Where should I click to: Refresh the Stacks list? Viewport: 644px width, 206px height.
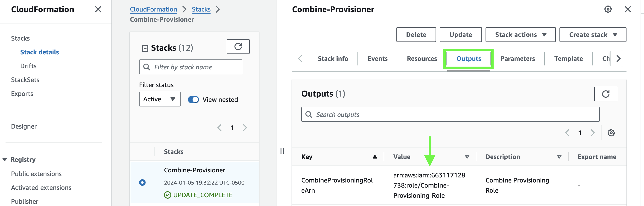point(238,47)
